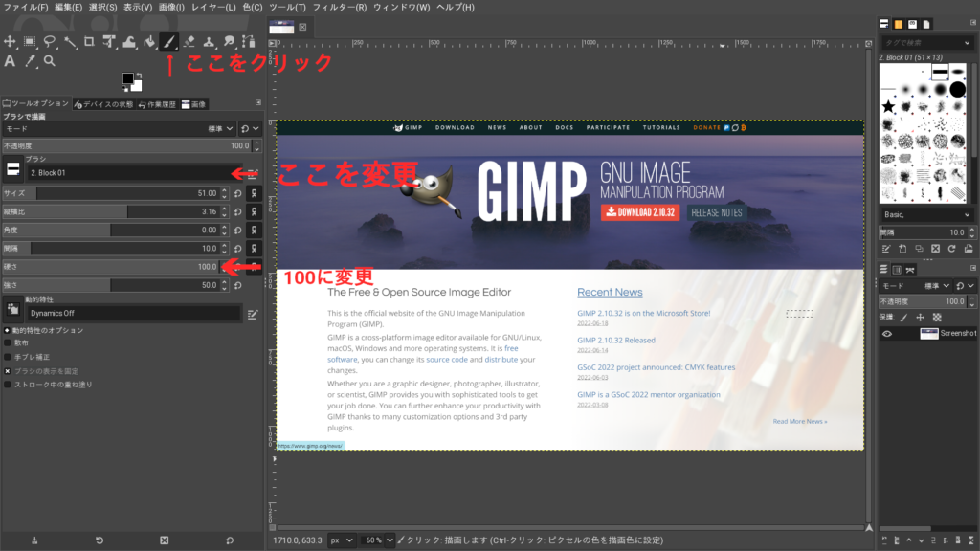Reset aspect ratio value

(238, 211)
